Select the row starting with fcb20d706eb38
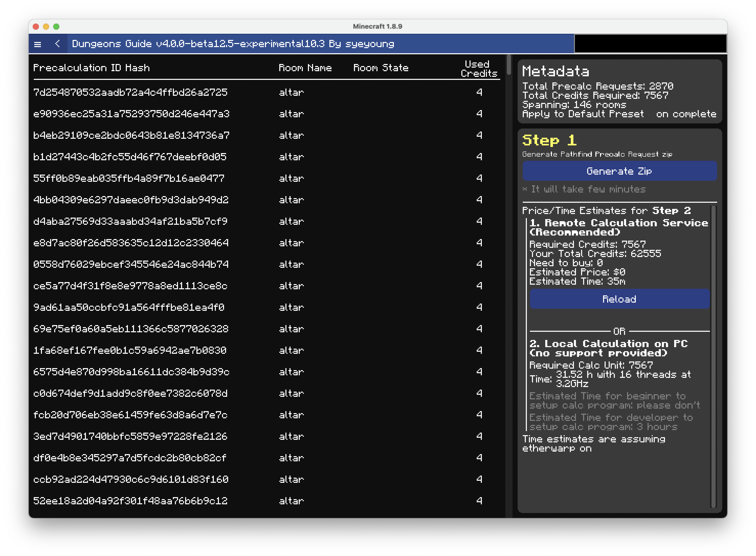Viewport: 756px width, 556px height. (x=235, y=415)
